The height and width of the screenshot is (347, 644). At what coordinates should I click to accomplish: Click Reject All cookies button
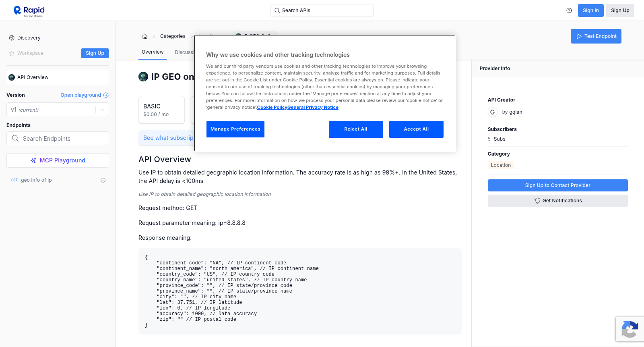pyautogui.click(x=356, y=129)
